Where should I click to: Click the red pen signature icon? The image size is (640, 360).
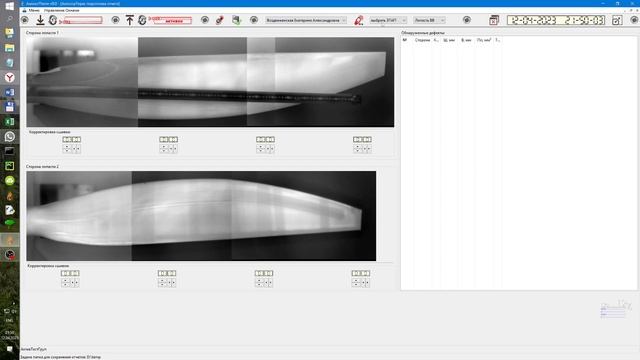(358, 20)
